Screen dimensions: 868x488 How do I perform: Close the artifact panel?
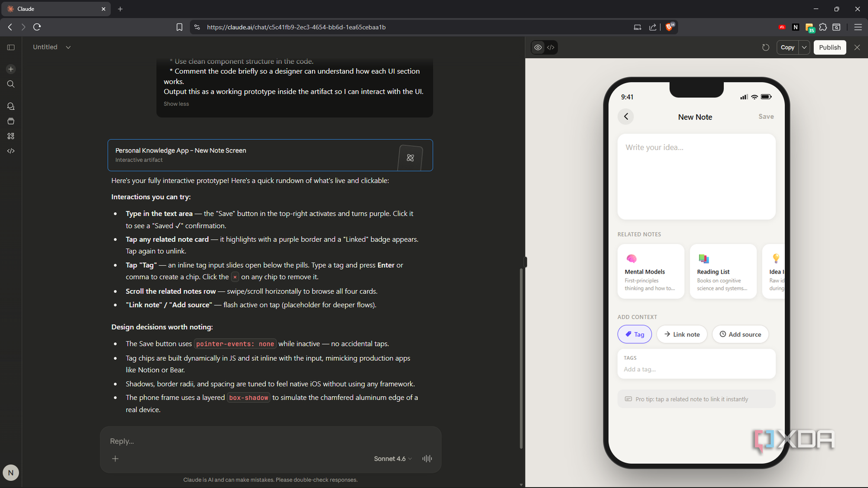(x=857, y=47)
